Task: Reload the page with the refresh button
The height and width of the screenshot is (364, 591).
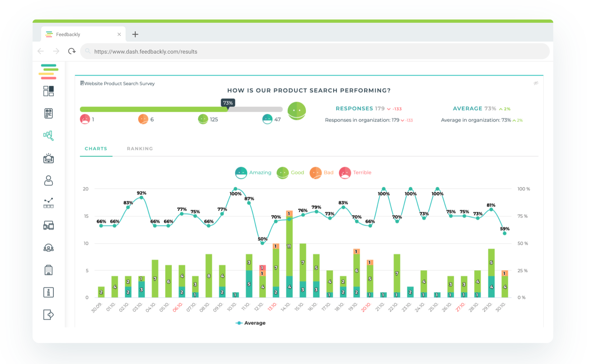Action: pyautogui.click(x=72, y=51)
